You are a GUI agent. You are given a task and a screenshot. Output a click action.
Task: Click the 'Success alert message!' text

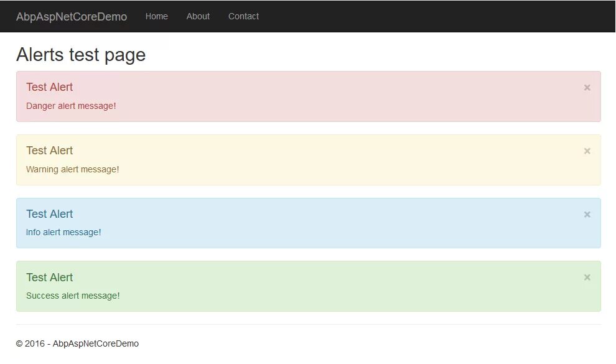click(x=73, y=296)
